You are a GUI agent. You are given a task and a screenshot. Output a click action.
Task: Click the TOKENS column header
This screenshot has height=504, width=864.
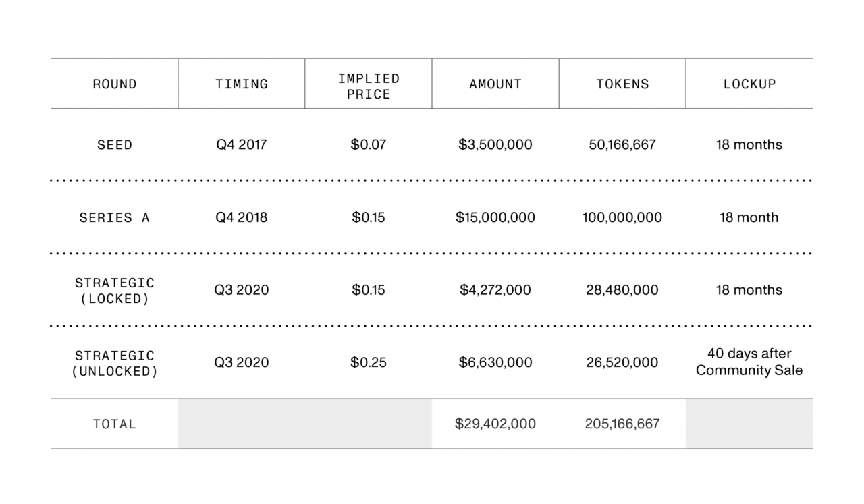point(622,84)
